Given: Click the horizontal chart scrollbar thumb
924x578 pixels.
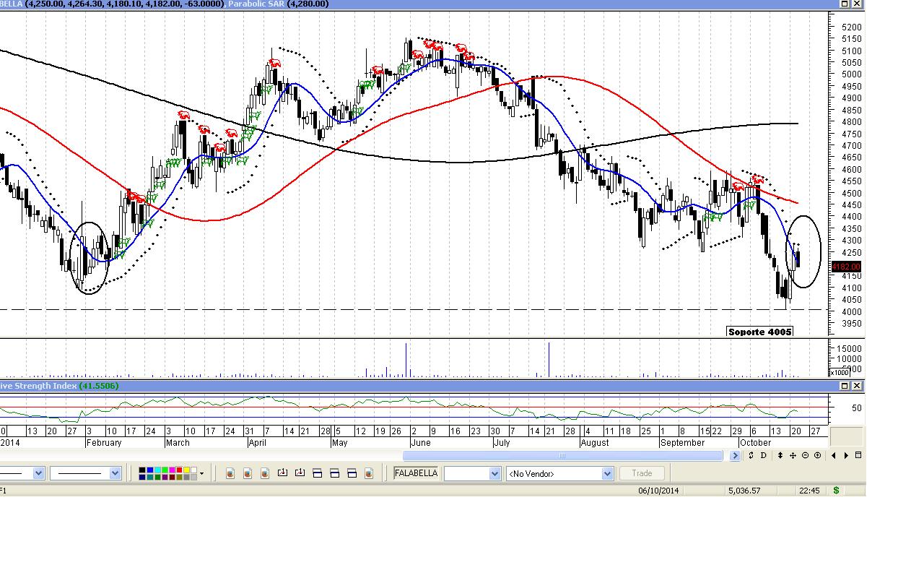Looking at the screenshot, I should 563,456.
